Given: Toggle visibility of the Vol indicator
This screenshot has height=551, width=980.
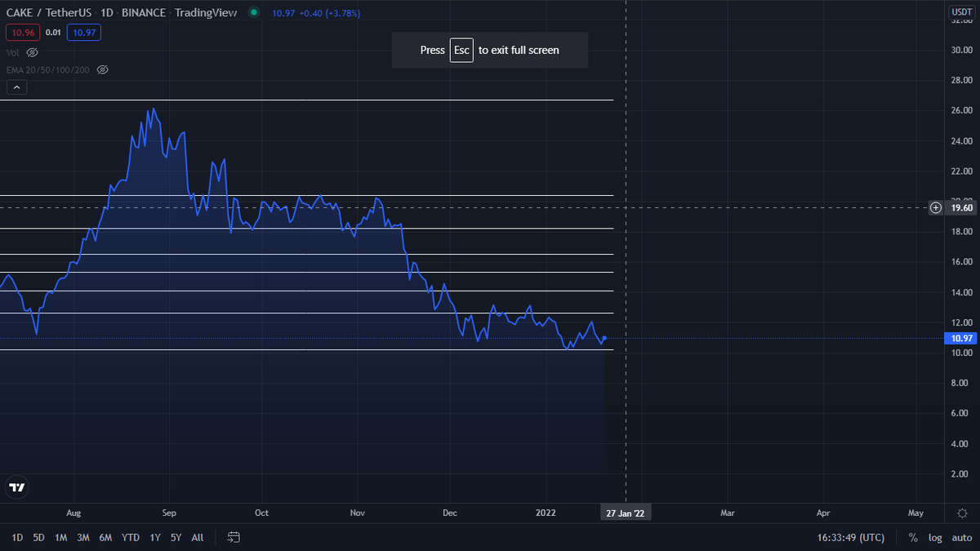Looking at the screenshot, I should [x=32, y=52].
